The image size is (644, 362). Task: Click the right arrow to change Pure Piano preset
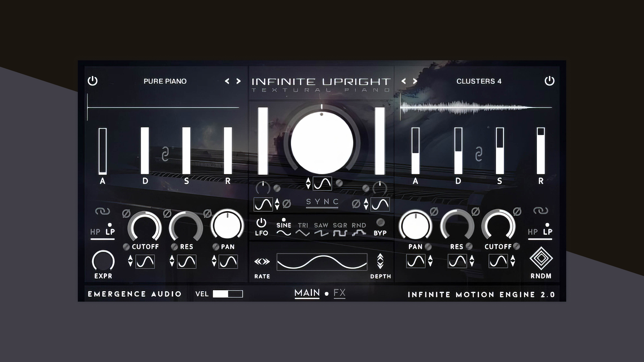pyautogui.click(x=239, y=81)
